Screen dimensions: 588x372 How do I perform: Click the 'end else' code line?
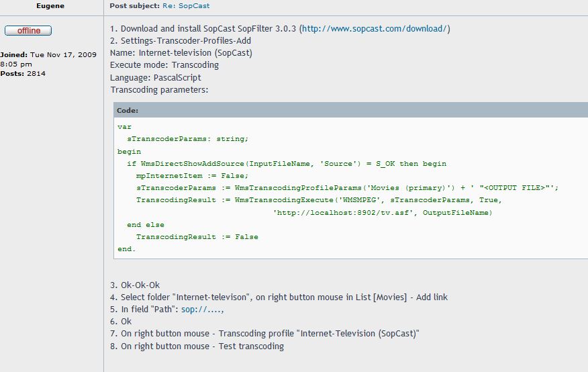146,225
